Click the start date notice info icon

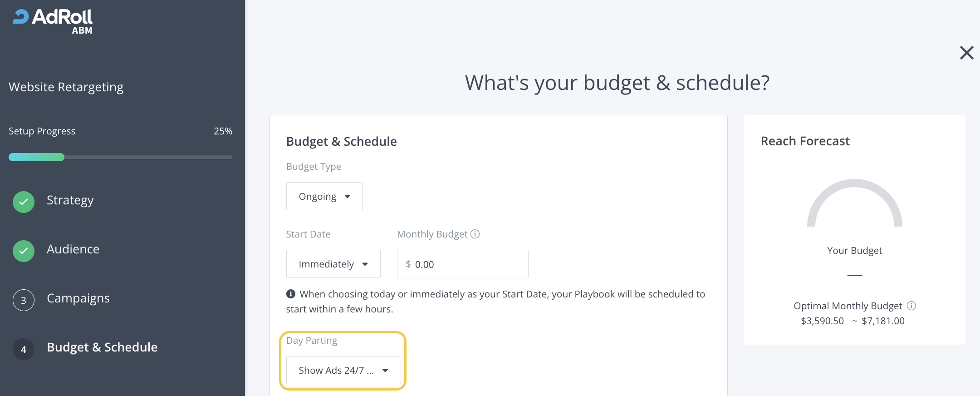click(x=291, y=294)
